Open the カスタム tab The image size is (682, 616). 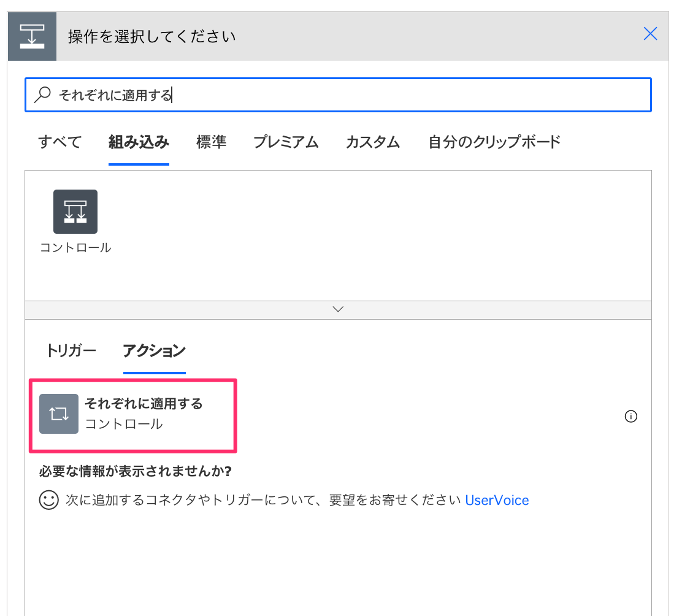click(x=373, y=142)
